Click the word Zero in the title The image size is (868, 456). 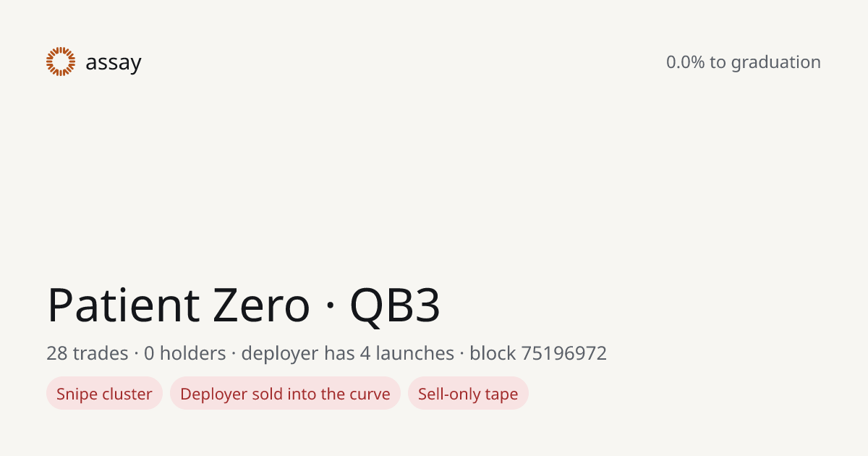click(x=261, y=305)
